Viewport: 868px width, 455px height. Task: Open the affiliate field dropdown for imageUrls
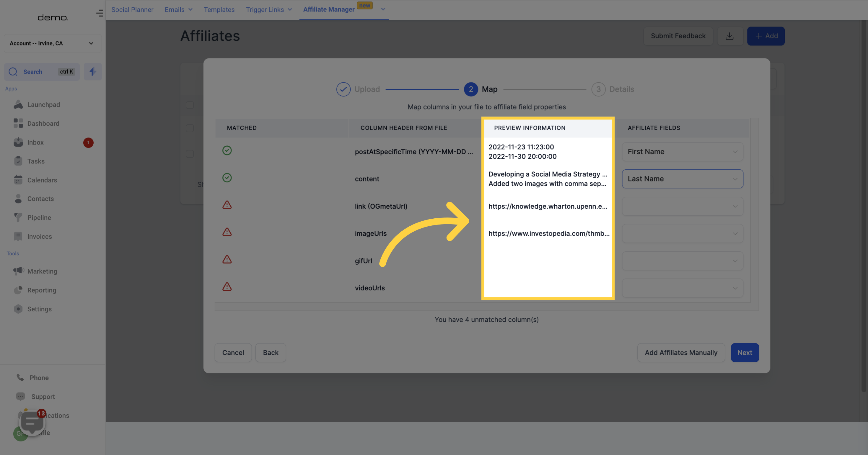coord(682,234)
